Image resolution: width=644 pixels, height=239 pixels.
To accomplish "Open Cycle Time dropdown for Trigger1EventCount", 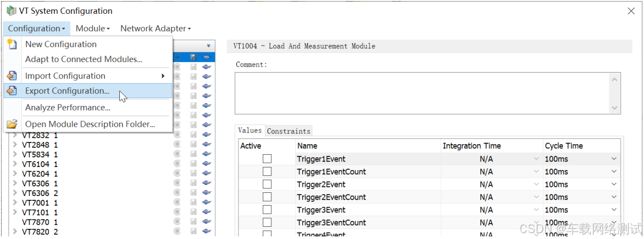I will [614, 171].
